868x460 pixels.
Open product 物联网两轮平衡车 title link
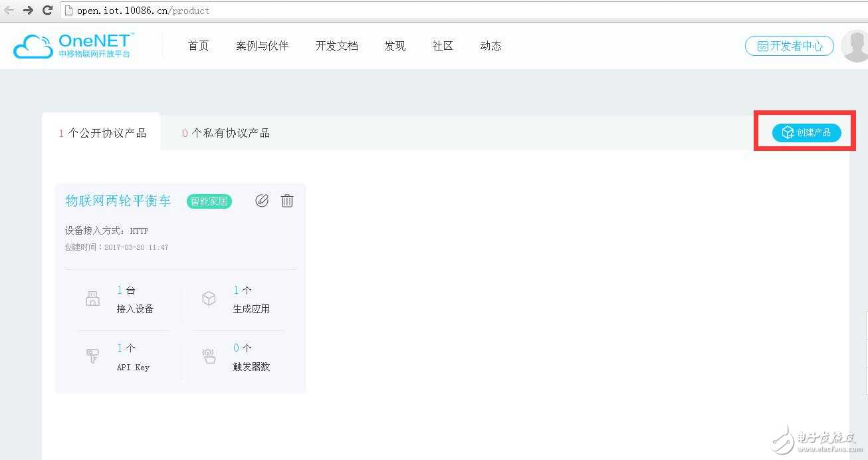coord(118,201)
